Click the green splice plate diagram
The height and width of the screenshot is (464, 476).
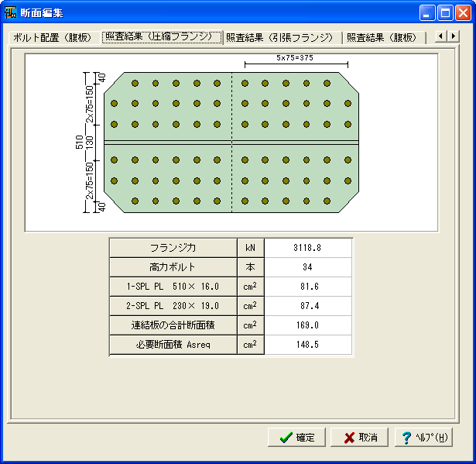point(231,143)
